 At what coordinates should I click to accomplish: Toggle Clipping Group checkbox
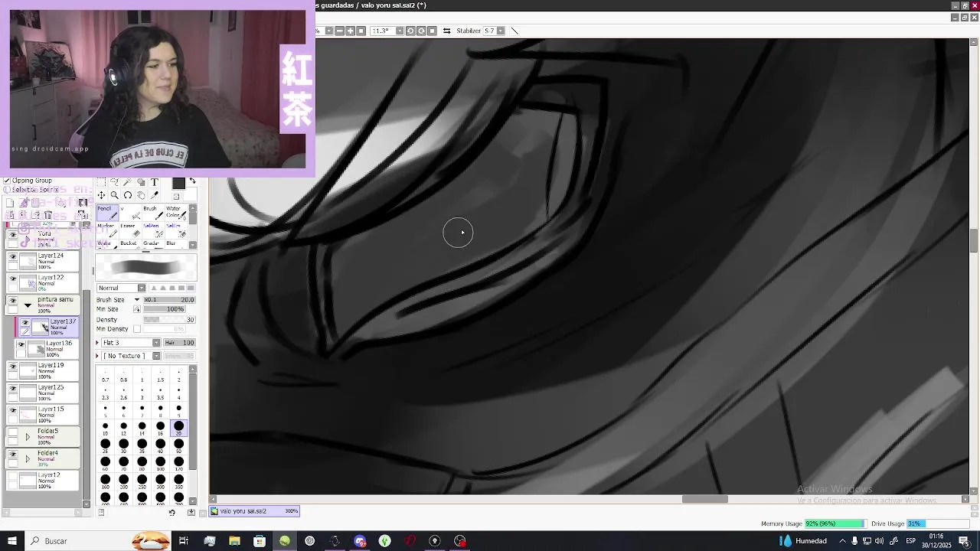coord(7,181)
